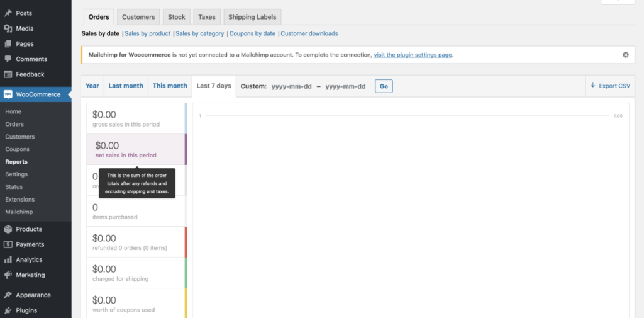
Task: Click the Export CSV download arrow icon
Action: [x=592, y=86]
